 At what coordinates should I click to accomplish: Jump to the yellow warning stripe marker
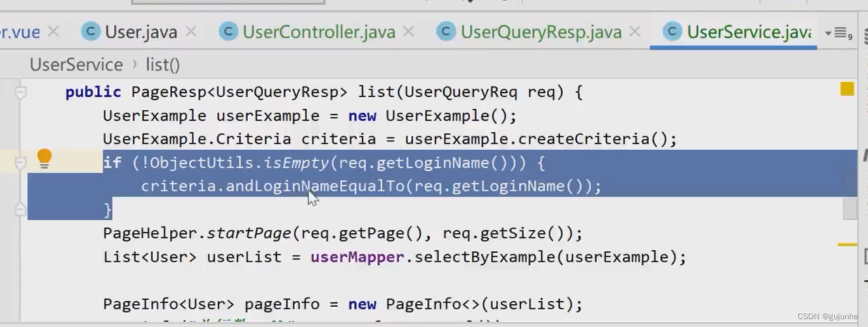click(847, 245)
